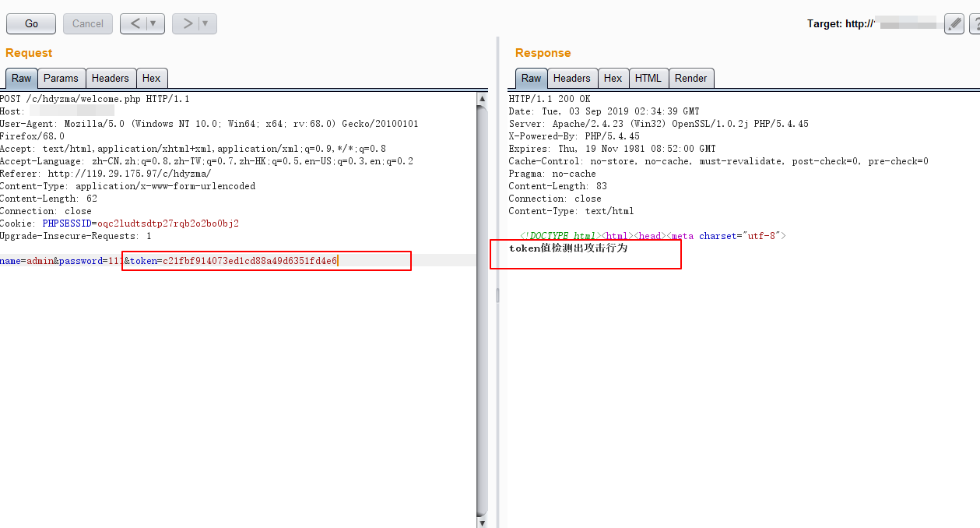
Task: Switch to the Response Headers tab
Action: [571, 78]
